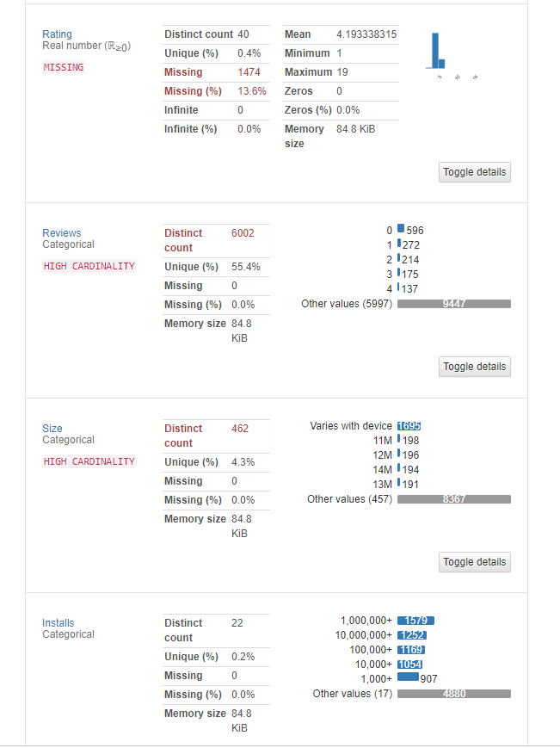560x748 pixels.
Task: Click the 10,000+ installs bar
Action: 409,665
